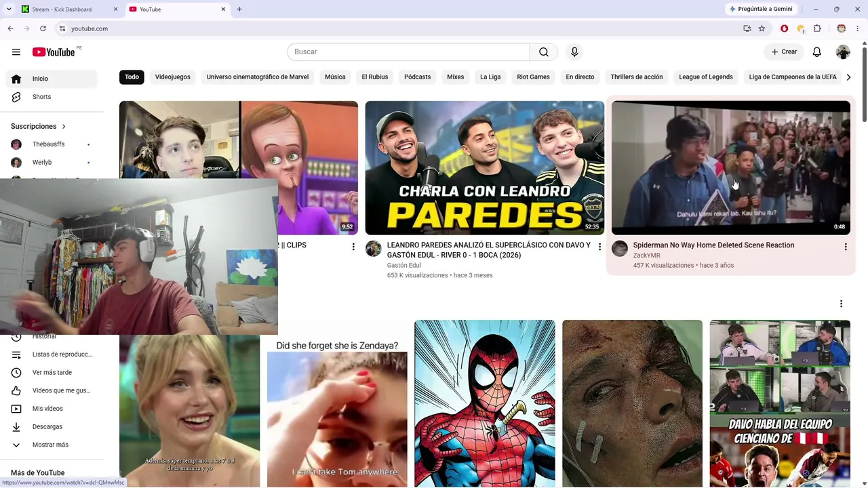Open the Werlyb subscription channel
The width and height of the screenshot is (868, 488).
coord(52,163)
